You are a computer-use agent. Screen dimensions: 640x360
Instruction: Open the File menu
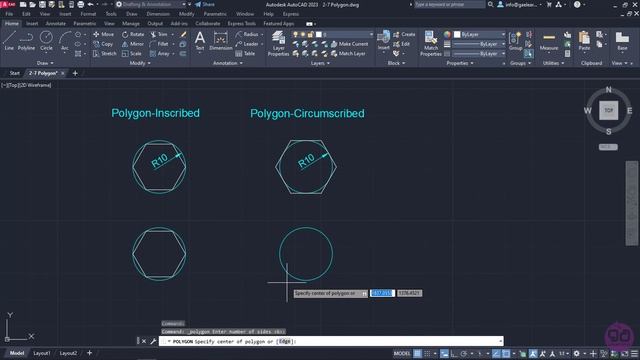pos(9,14)
